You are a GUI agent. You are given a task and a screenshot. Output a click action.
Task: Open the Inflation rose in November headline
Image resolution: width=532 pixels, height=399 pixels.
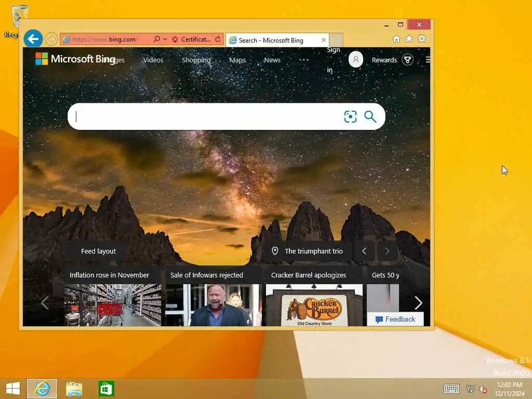109,275
